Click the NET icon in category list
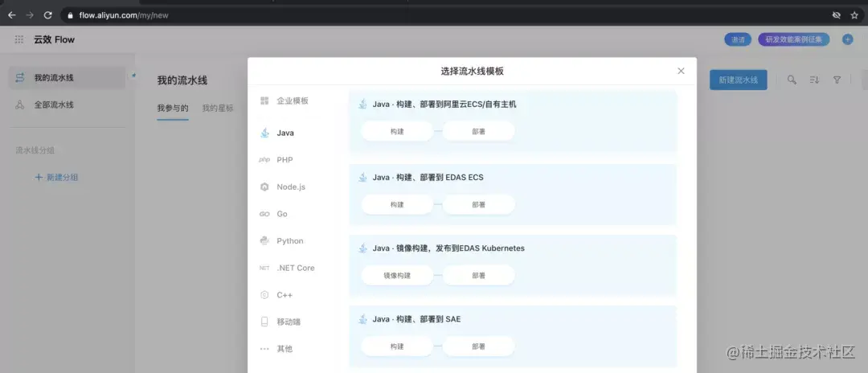The image size is (868, 373). coord(264,268)
